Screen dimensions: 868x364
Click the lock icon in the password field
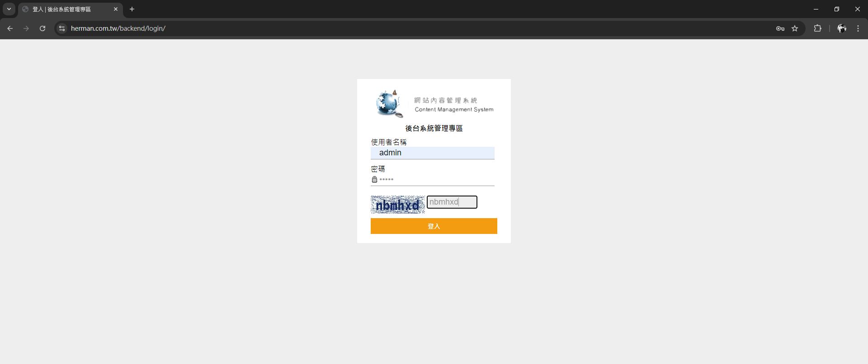pyautogui.click(x=374, y=179)
